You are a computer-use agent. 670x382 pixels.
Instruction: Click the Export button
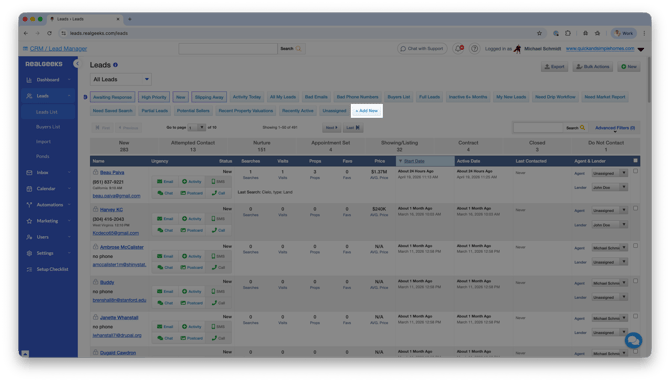pos(554,67)
